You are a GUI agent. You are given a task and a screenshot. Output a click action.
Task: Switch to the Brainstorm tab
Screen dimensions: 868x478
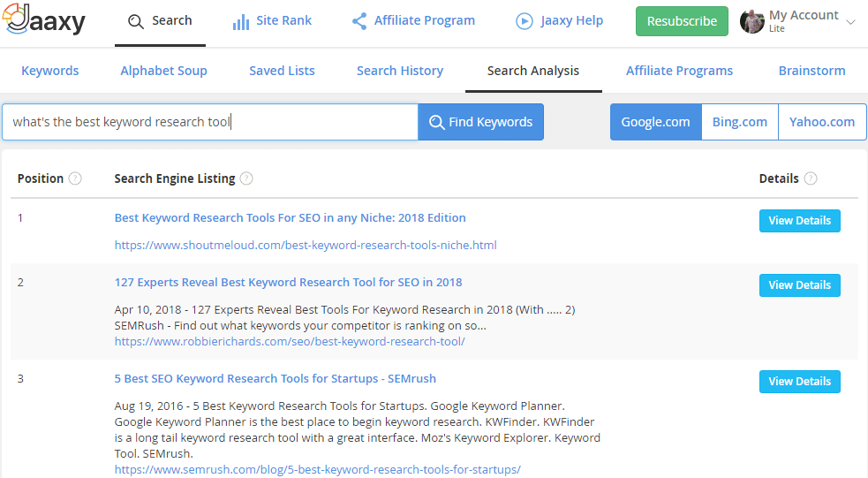[811, 71]
